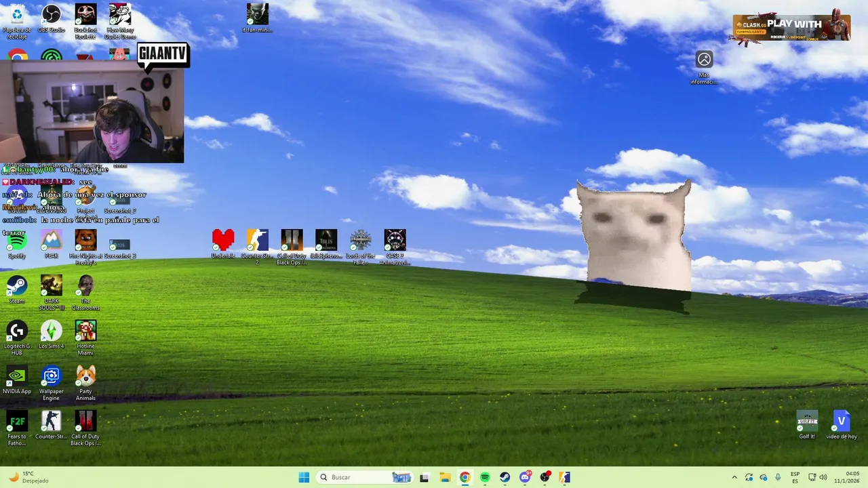Launch OBS Studio from the desktop
The image size is (868, 488).
click(52, 18)
